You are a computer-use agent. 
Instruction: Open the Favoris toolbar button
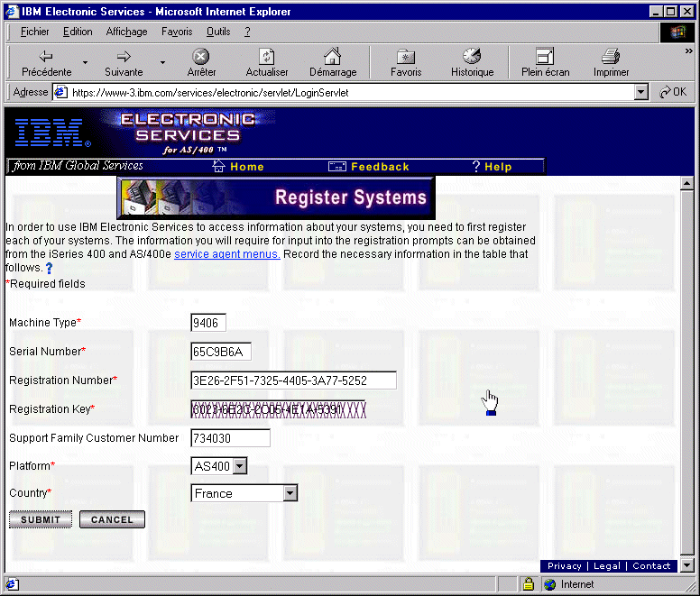click(406, 63)
